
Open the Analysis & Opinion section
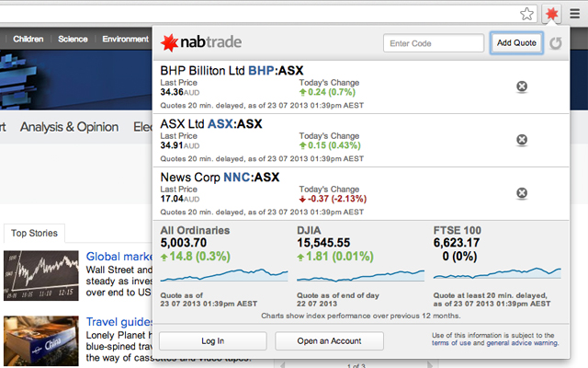70,127
